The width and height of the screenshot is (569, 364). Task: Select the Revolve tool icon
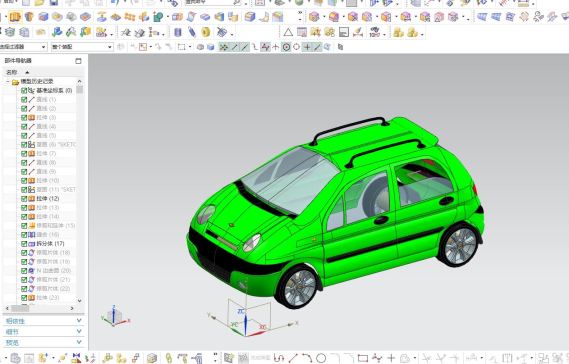click(x=29, y=17)
